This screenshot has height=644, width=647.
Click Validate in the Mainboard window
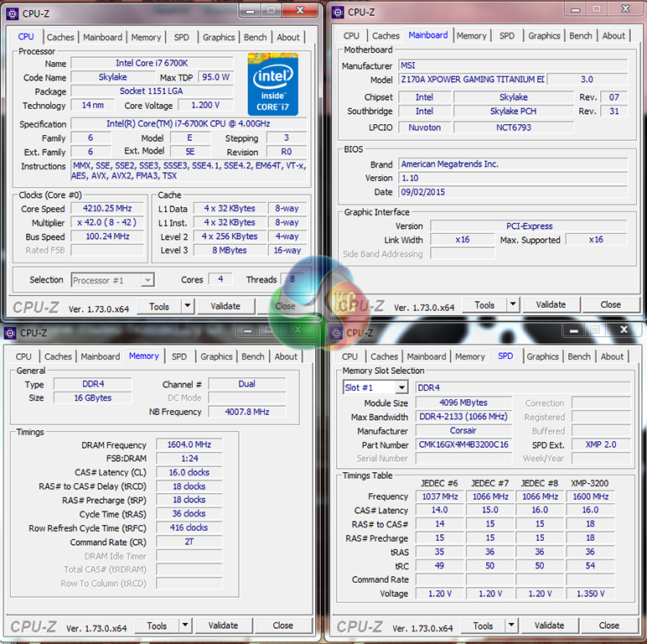tap(551, 305)
